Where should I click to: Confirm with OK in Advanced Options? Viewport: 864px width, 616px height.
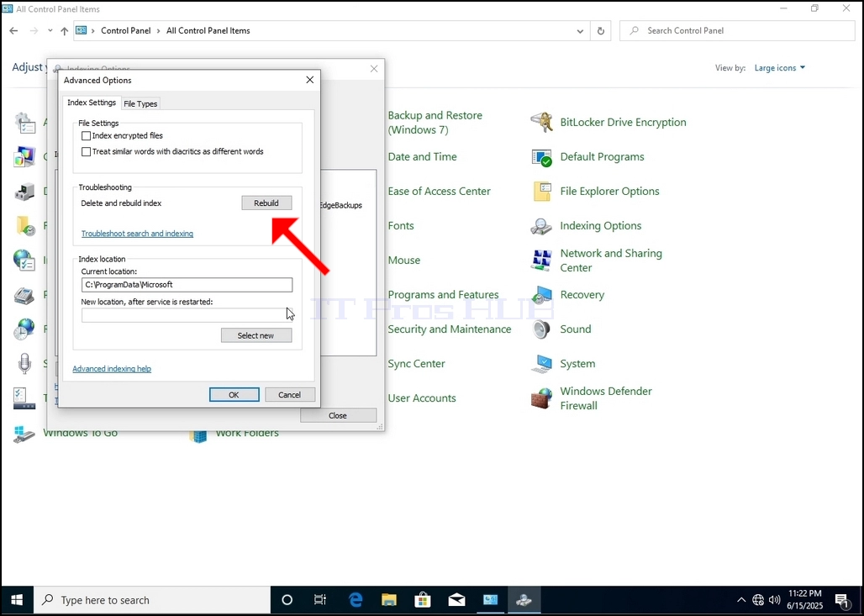(x=234, y=395)
